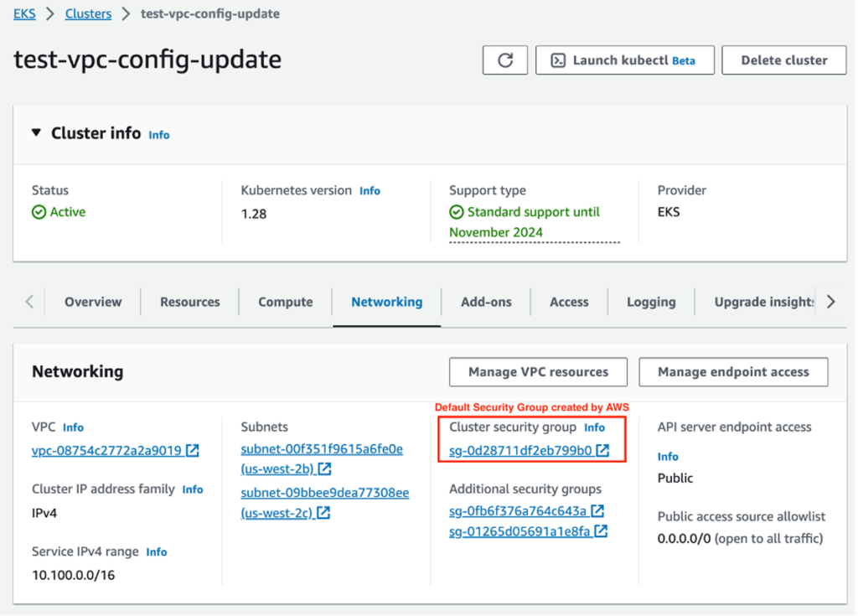Delete the cluster
Screen dimensions: 858x616
click(x=783, y=60)
